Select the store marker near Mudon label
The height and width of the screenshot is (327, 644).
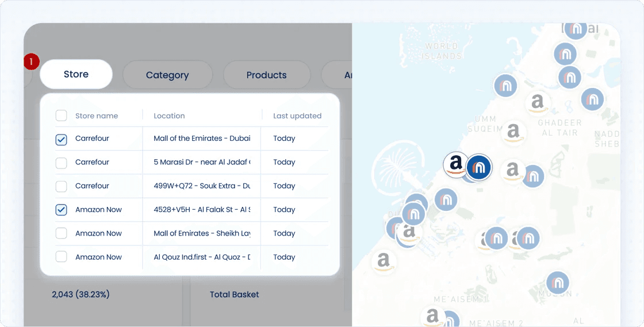pos(558,283)
